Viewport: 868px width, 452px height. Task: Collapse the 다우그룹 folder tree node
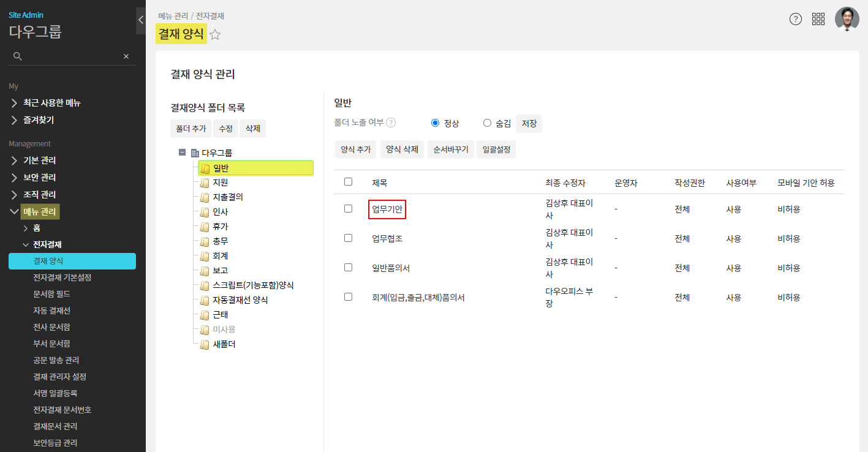pos(183,153)
